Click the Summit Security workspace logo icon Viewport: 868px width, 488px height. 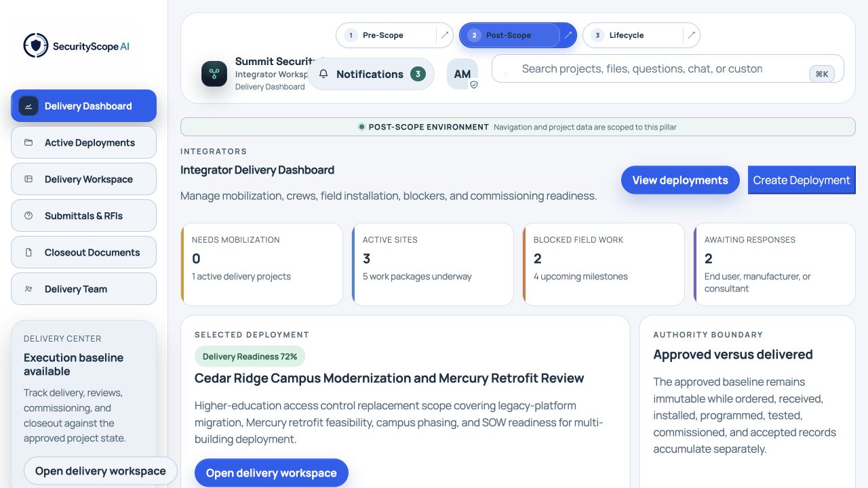coord(214,73)
